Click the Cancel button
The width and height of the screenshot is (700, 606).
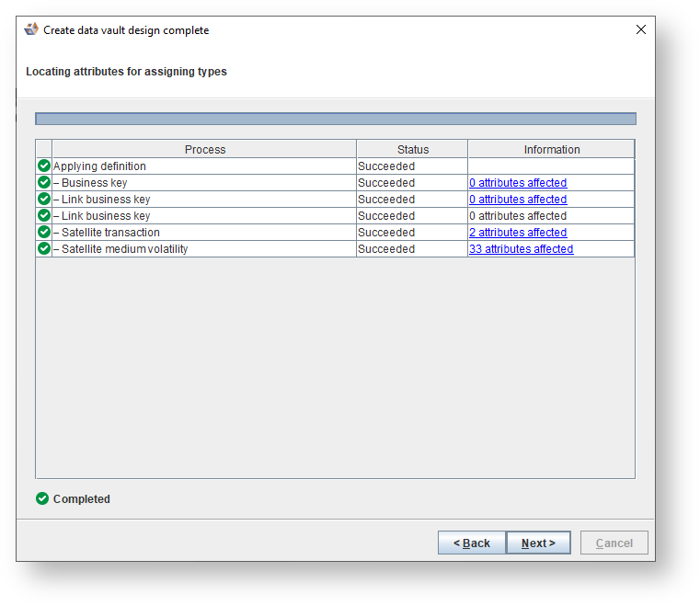pyautogui.click(x=614, y=543)
